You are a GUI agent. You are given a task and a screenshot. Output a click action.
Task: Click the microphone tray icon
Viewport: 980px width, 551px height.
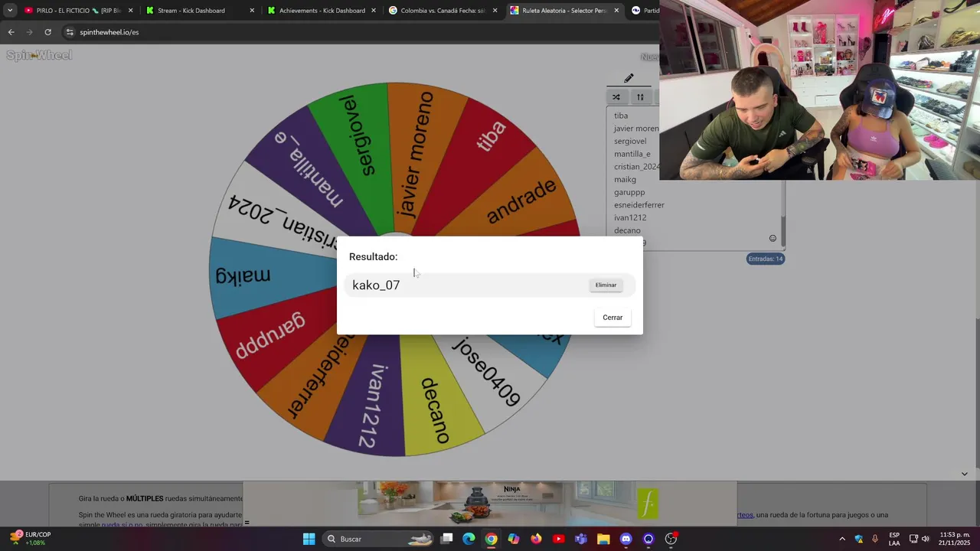tap(875, 539)
